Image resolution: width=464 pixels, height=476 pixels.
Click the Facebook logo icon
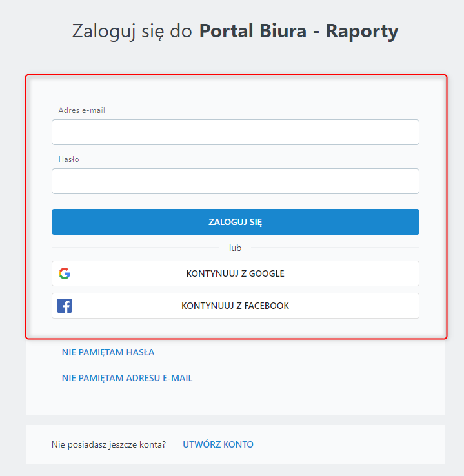(x=65, y=306)
